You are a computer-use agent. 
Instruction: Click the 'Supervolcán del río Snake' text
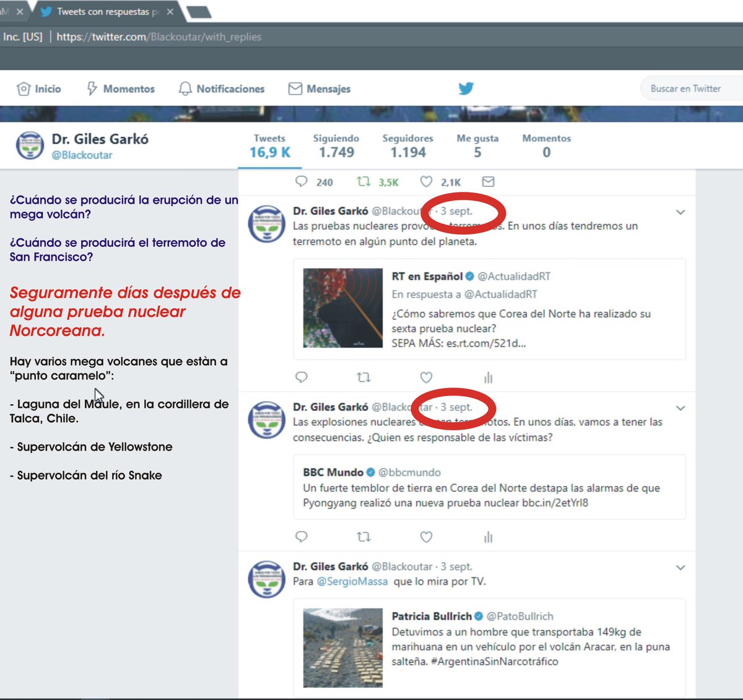click(x=90, y=475)
